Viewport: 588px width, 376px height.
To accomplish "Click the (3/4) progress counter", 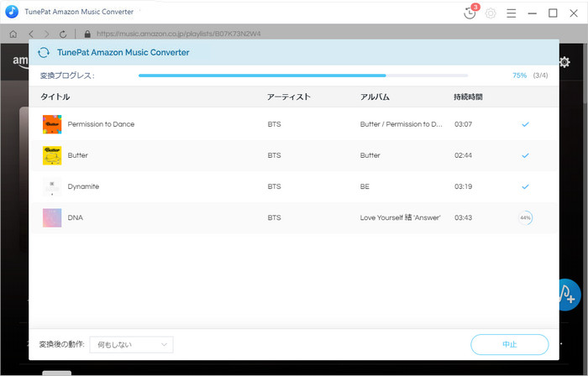I will pyautogui.click(x=540, y=76).
